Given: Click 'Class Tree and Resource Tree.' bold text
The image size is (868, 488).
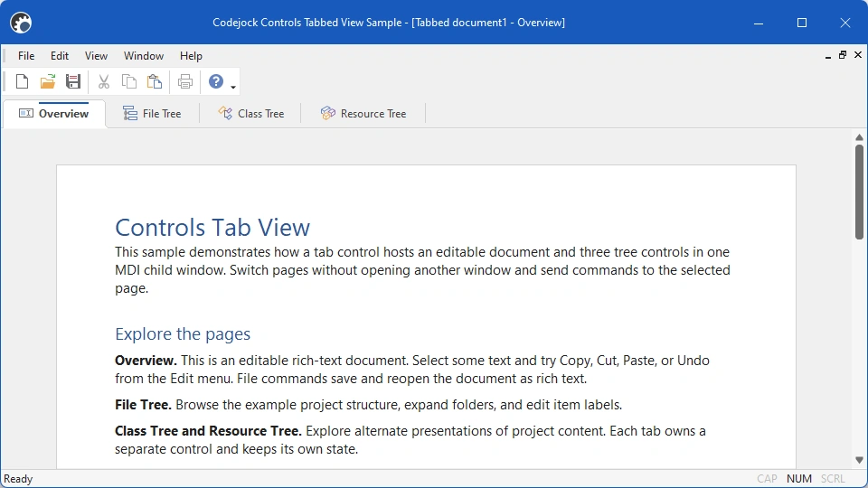Looking at the screenshot, I should [208, 431].
